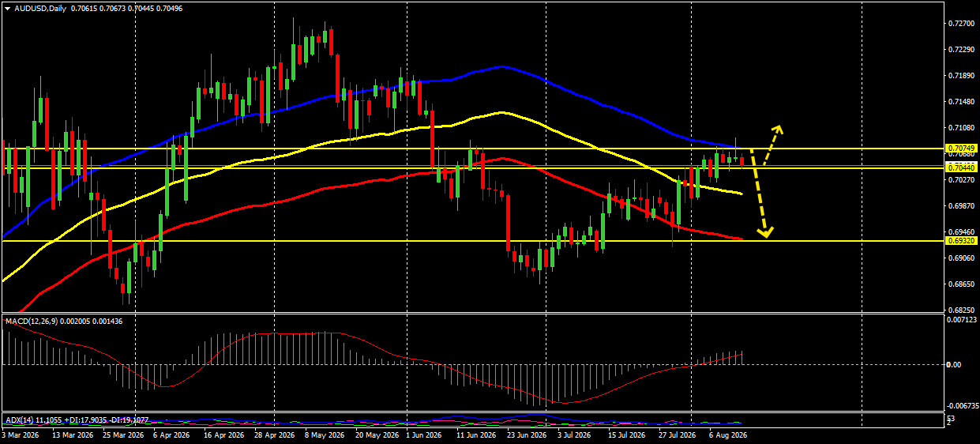
Task: Click the 6 Aug 2026 date label
Action: [x=728, y=435]
